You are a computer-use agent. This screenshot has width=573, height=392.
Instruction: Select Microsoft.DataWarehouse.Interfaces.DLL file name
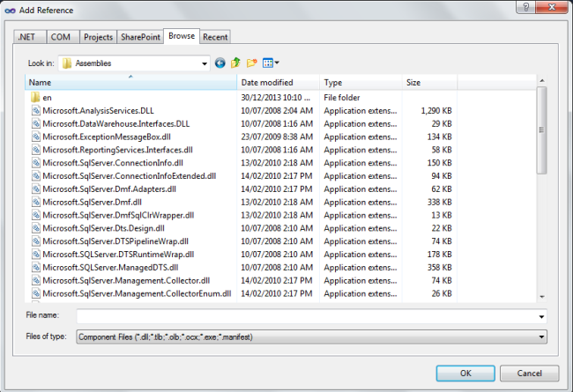116,124
